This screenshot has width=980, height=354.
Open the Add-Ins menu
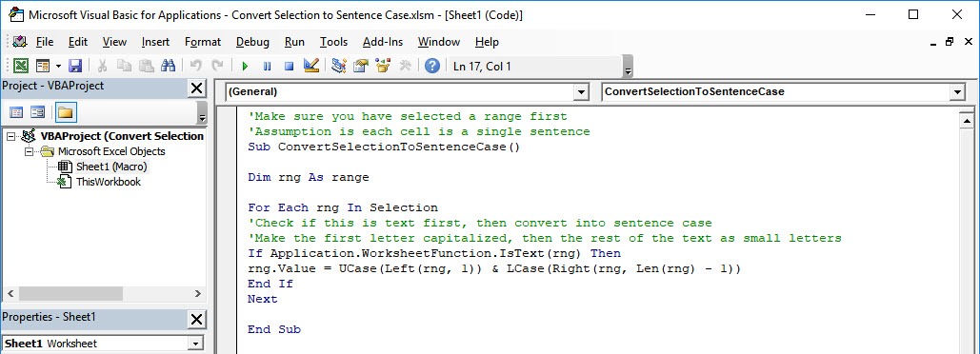(x=383, y=42)
